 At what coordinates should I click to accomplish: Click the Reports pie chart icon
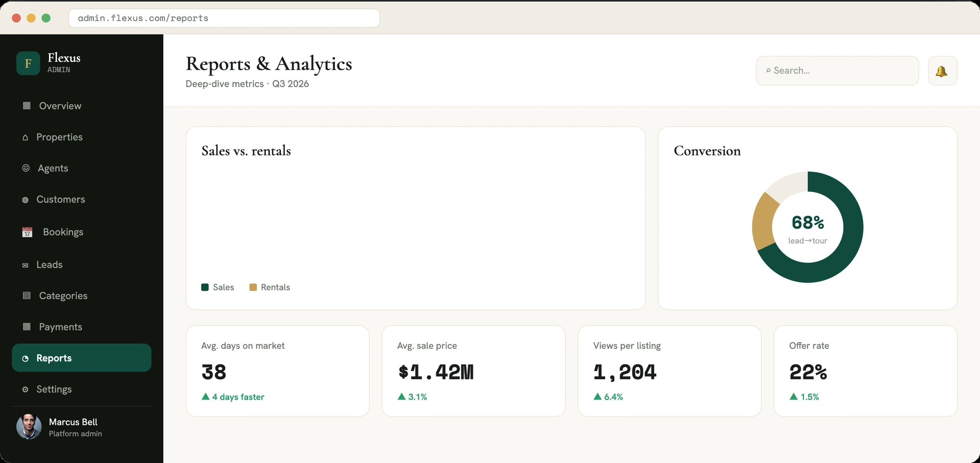(x=25, y=359)
